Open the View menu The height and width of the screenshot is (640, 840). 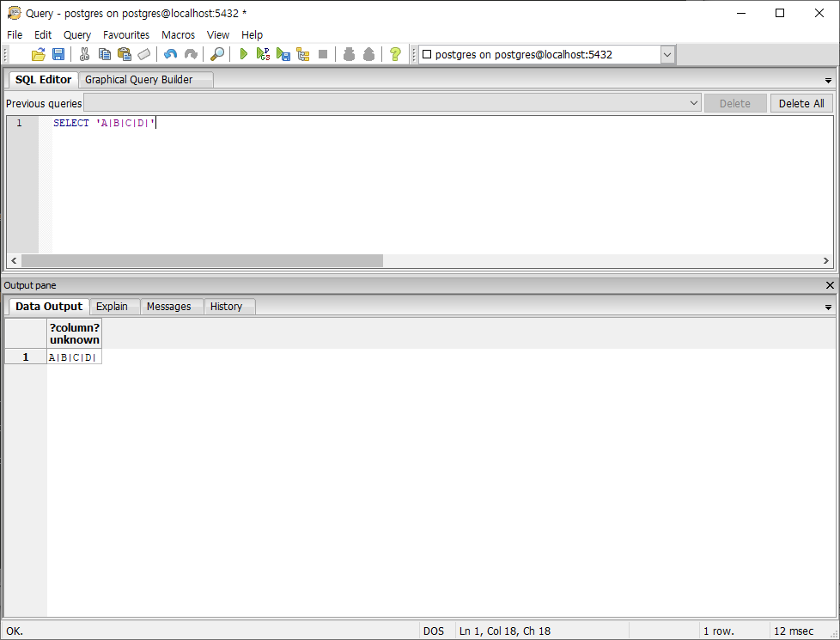click(218, 35)
